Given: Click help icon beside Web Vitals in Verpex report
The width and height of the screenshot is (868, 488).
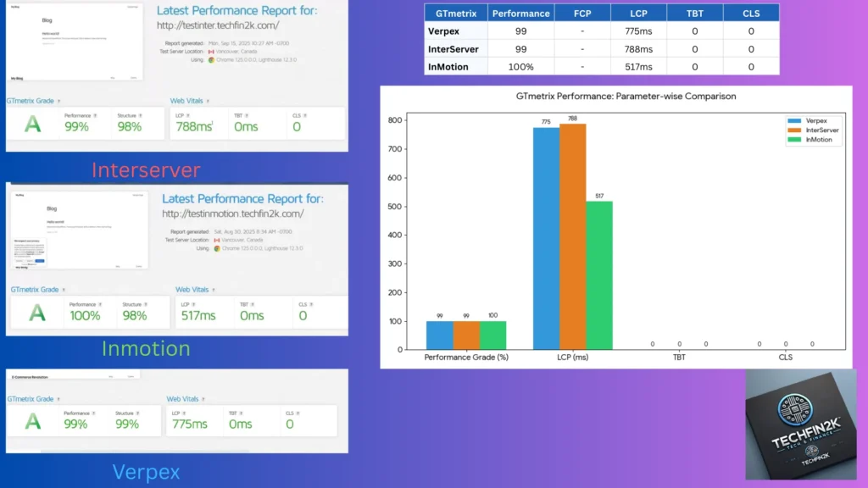Looking at the screenshot, I should pyautogui.click(x=203, y=399).
